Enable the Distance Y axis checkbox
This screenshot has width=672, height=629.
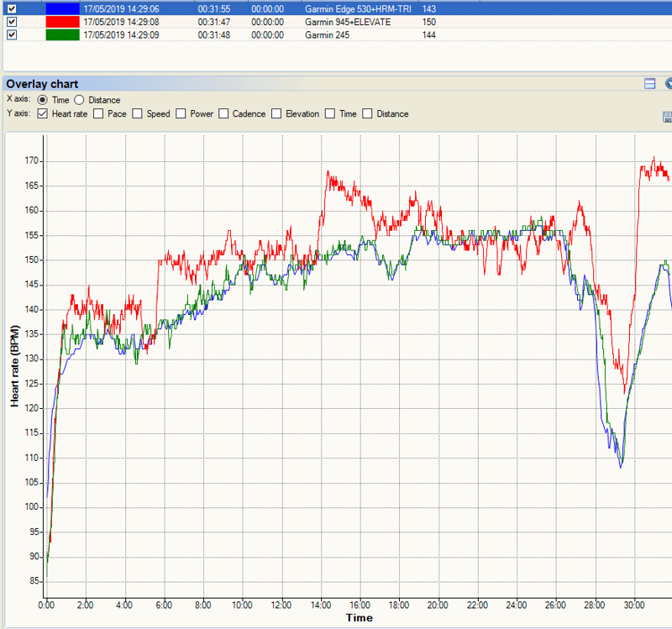pyautogui.click(x=367, y=113)
